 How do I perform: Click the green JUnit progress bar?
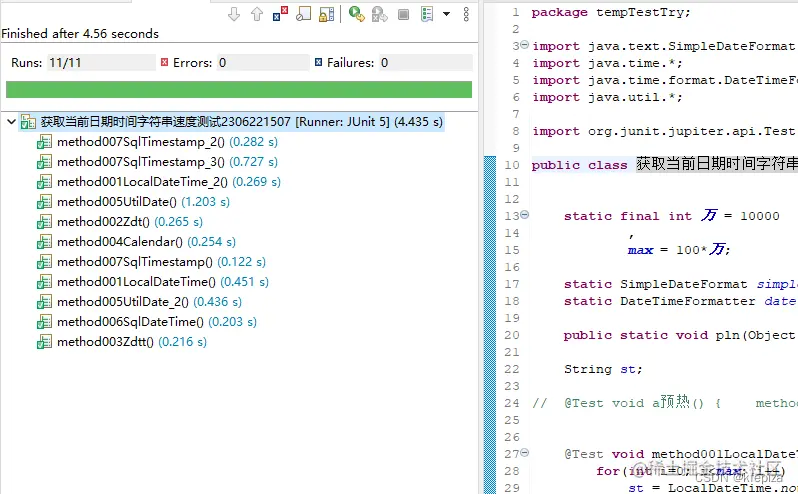coord(239,90)
